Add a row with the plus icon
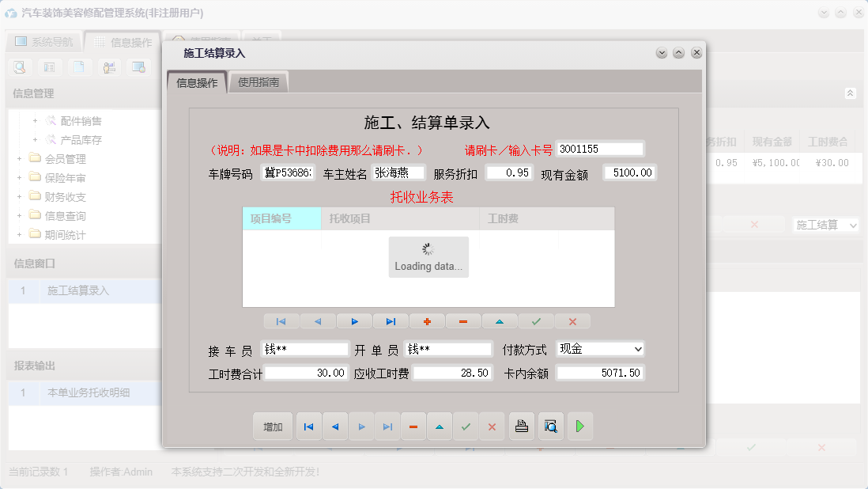 [427, 320]
